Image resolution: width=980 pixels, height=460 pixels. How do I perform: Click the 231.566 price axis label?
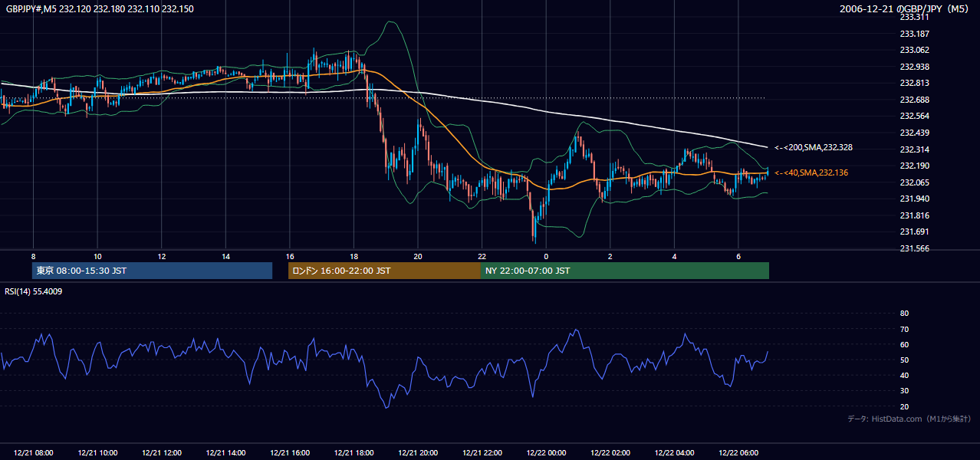click(x=914, y=248)
